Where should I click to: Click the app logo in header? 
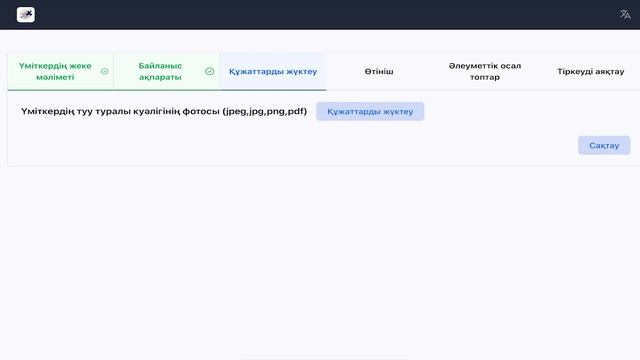[x=26, y=15]
